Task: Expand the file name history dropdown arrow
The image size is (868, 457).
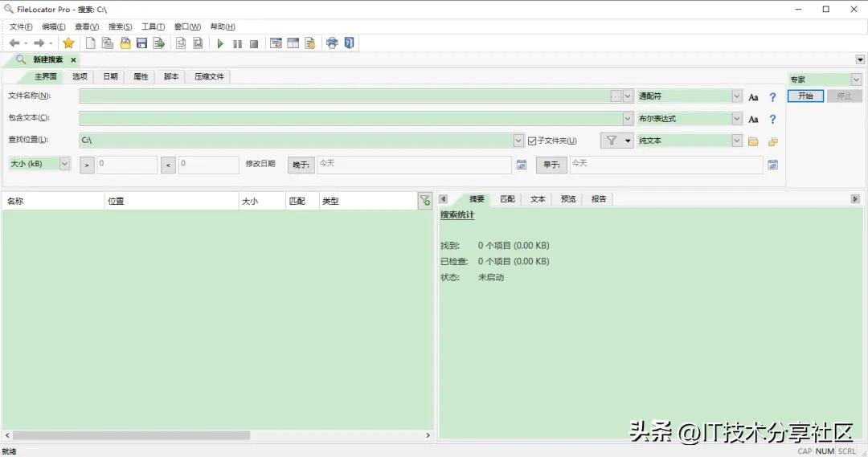Action: coord(628,96)
